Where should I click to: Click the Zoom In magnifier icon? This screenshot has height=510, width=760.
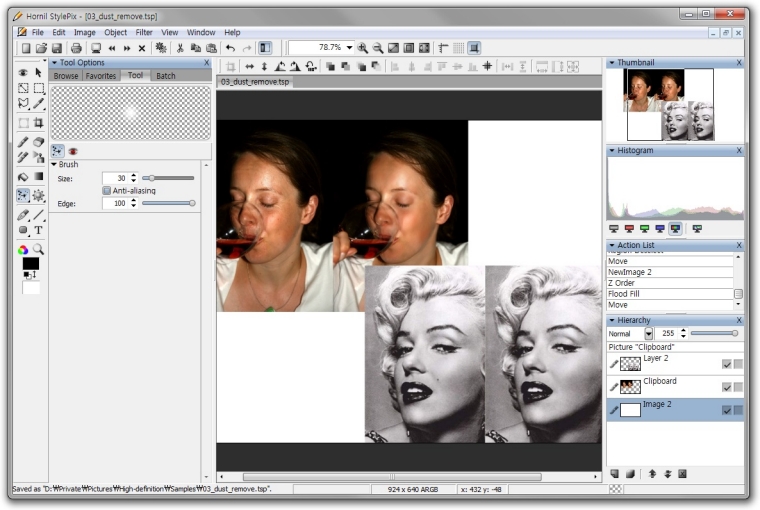point(362,48)
